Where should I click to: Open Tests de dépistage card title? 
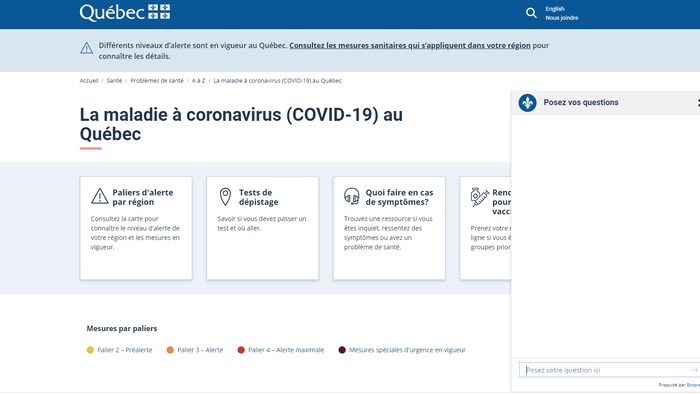point(258,197)
